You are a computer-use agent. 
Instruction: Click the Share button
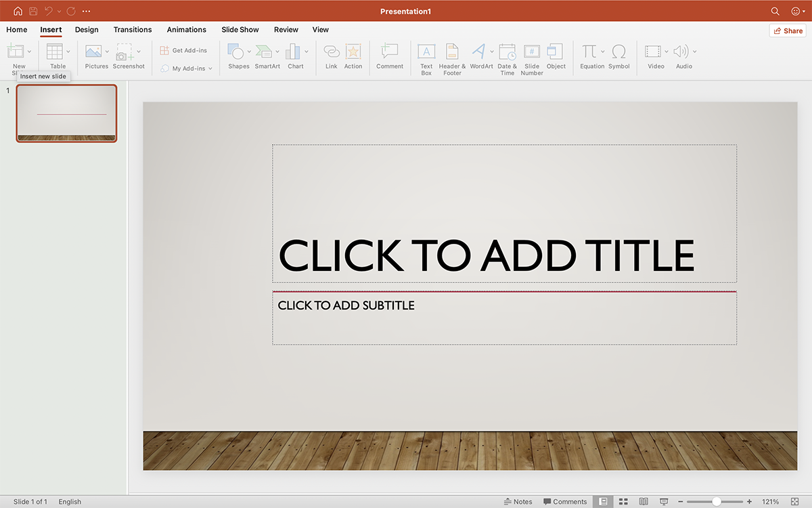pos(787,30)
